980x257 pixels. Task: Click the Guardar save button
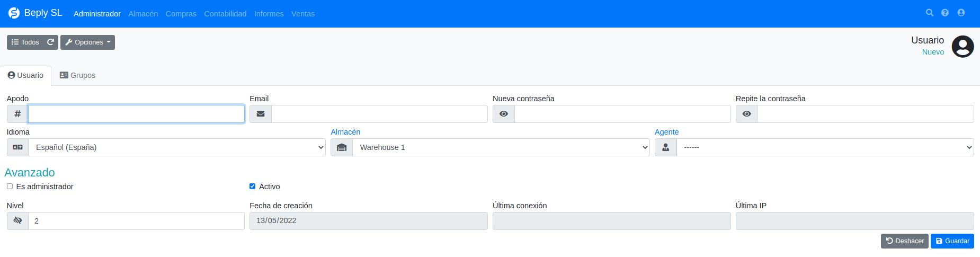952,241
